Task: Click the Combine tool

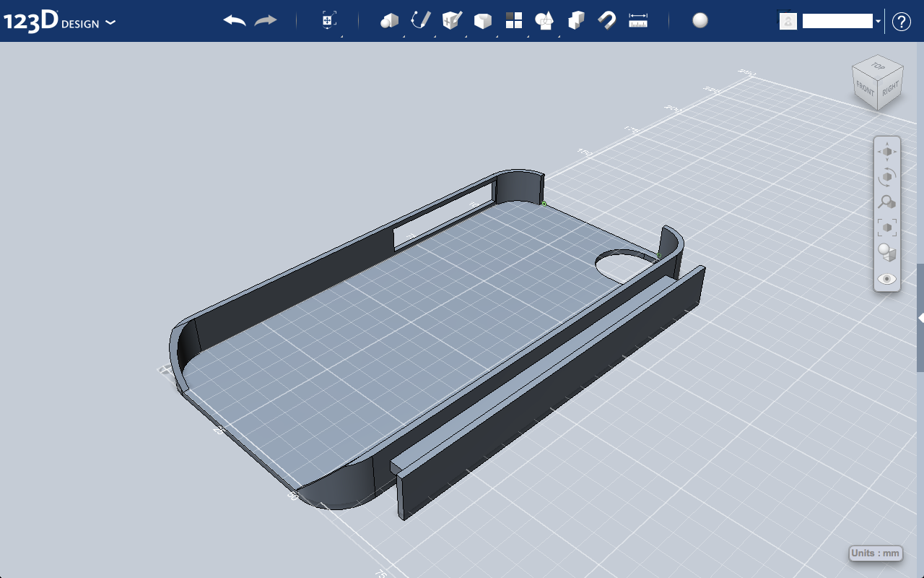Action: (576, 21)
